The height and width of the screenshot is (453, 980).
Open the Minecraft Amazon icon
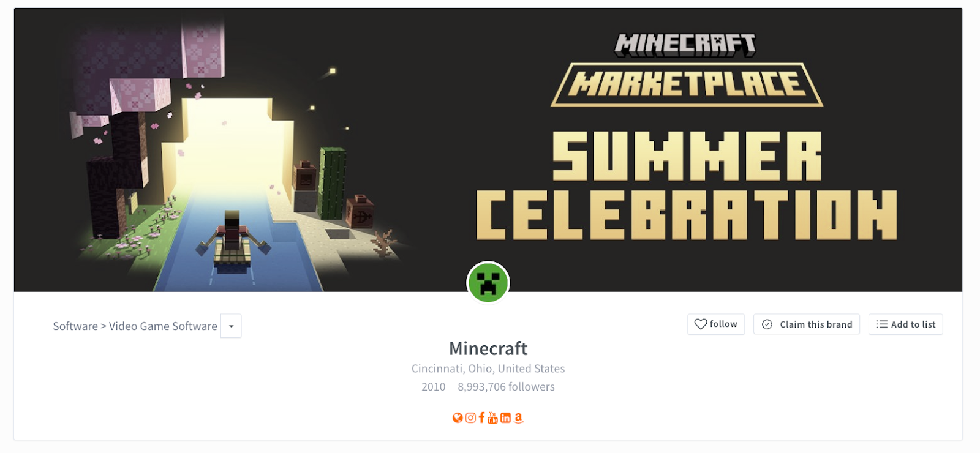(x=518, y=418)
